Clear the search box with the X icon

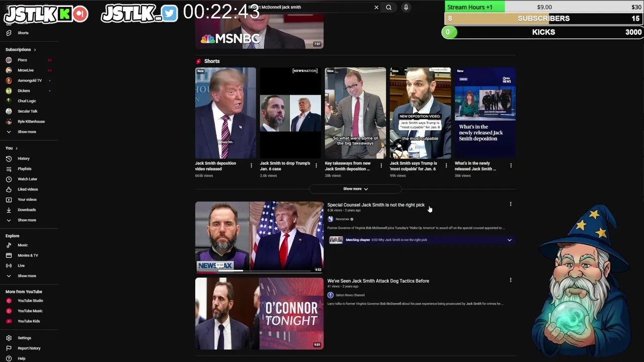376,8
